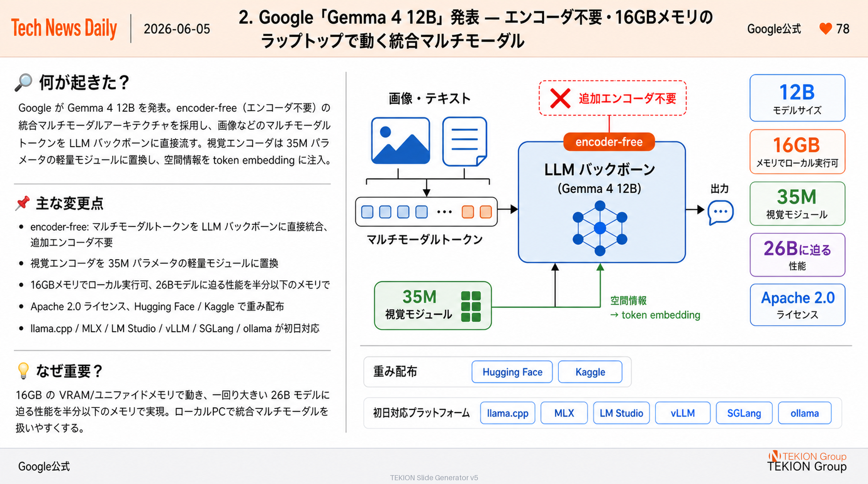
Task: Click the like count 78
Action: point(843,29)
